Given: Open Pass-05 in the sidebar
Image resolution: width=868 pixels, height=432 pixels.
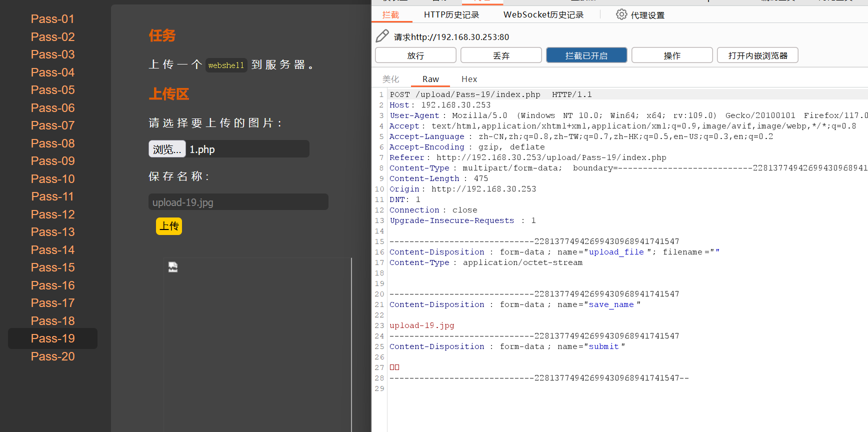Looking at the screenshot, I should coord(52,90).
